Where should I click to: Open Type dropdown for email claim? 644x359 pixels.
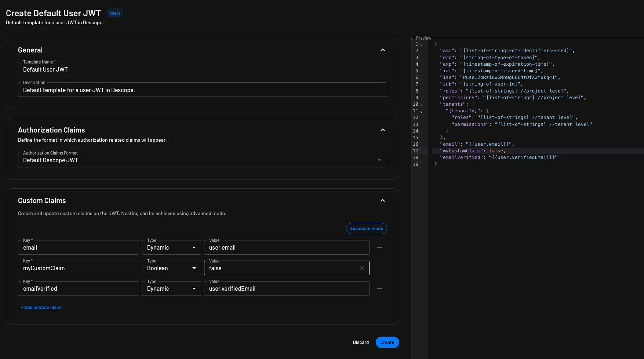click(x=171, y=247)
